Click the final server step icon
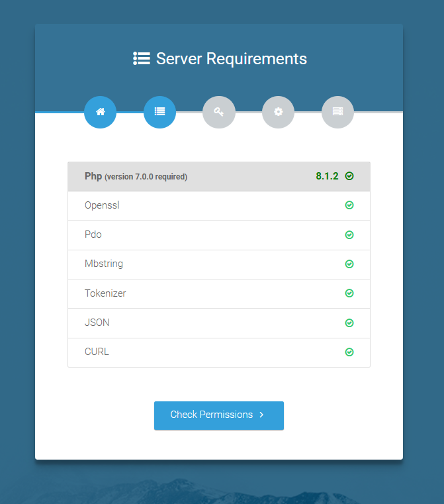This screenshot has width=444, height=504. pyautogui.click(x=337, y=112)
